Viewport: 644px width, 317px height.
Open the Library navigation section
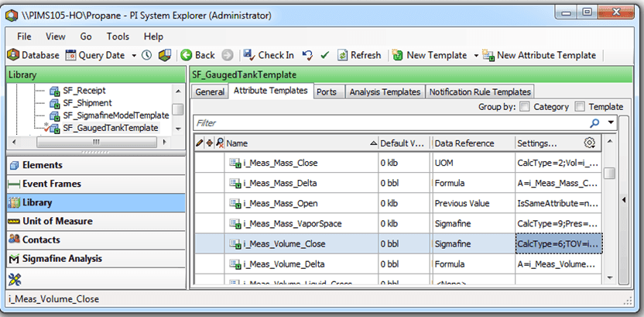(x=95, y=203)
